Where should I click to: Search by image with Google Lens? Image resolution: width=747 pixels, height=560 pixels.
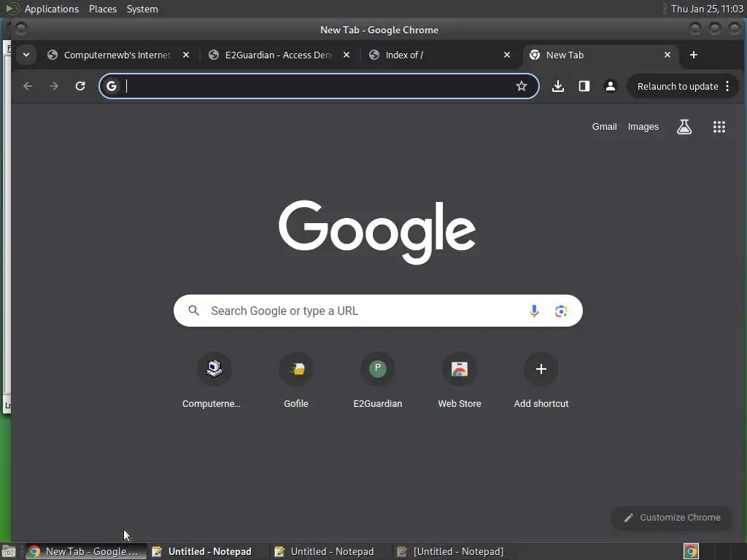click(x=561, y=311)
